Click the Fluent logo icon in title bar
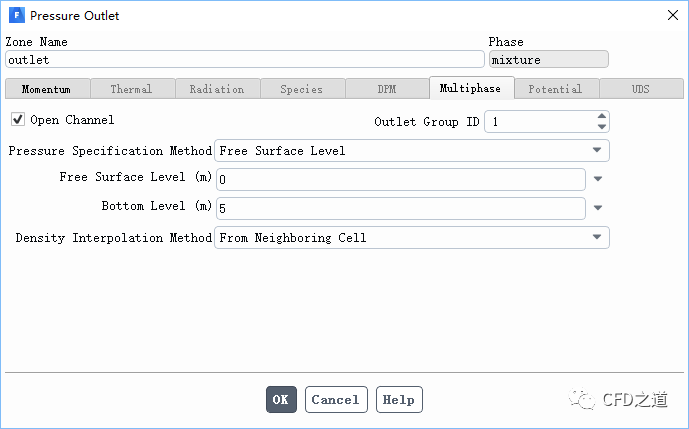This screenshot has height=429, width=689. [16, 16]
